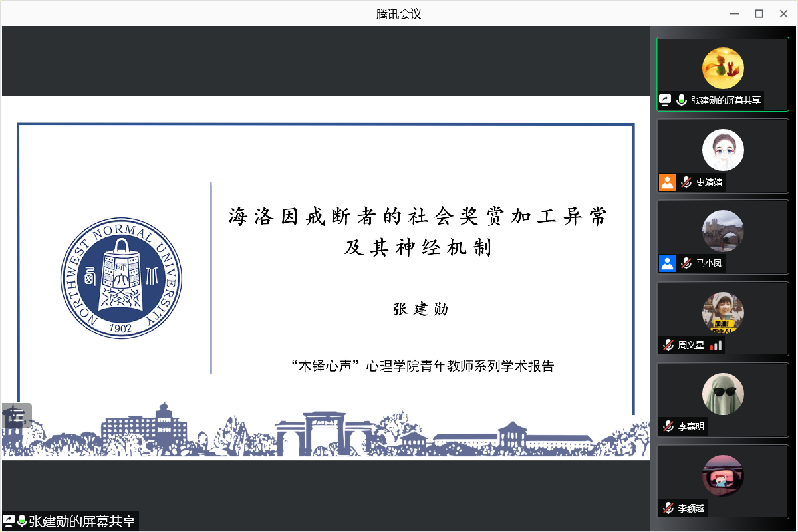This screenshot has height=532, width=798.
Task: Select 周义星's avatar thumbnail
Action: [x=723, y=313]
